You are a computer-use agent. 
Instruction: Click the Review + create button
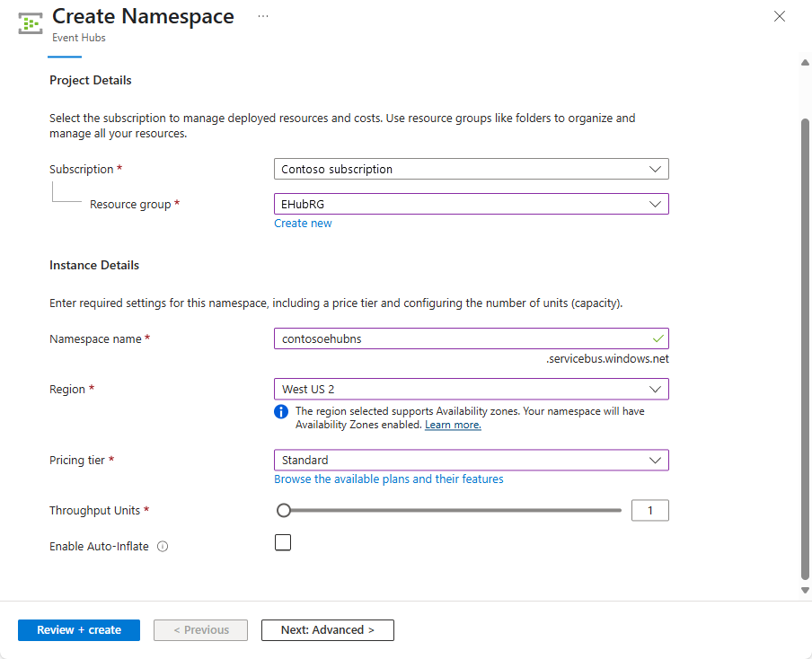tap(78, 629)
